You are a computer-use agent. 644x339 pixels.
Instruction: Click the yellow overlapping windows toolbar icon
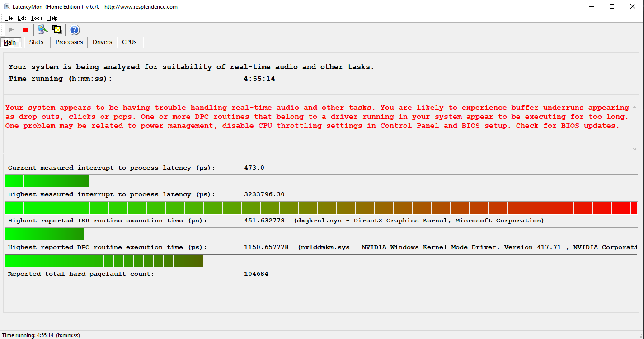tap(57, 30)
